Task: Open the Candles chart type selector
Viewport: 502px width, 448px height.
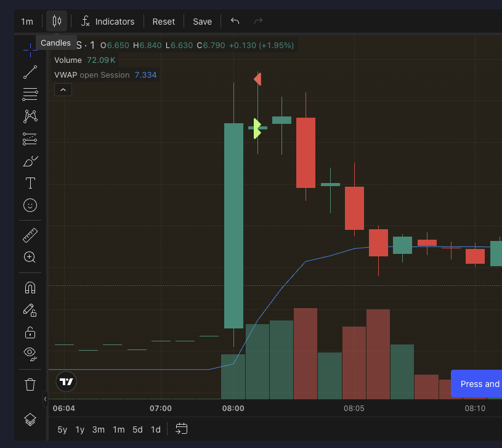Action: click(x=57, y=22)
